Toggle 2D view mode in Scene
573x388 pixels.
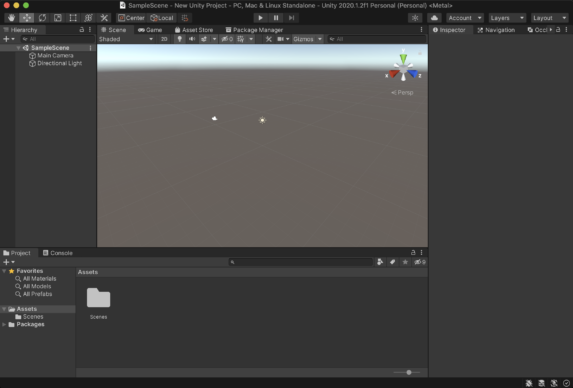click(x=164, y=39)
